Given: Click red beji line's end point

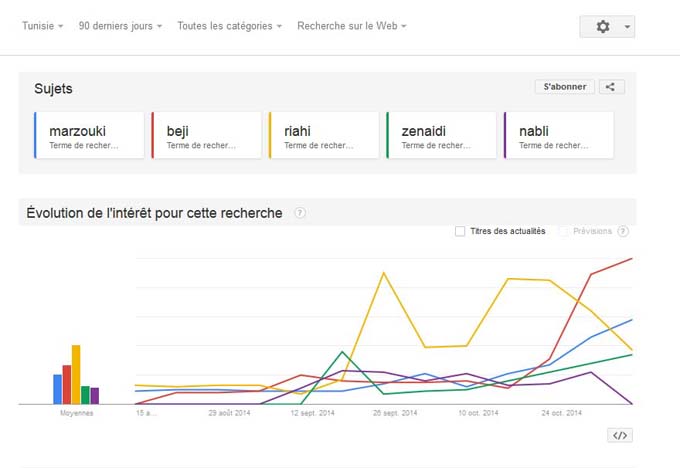Looking at the screenshot, I should click(631, 259).
